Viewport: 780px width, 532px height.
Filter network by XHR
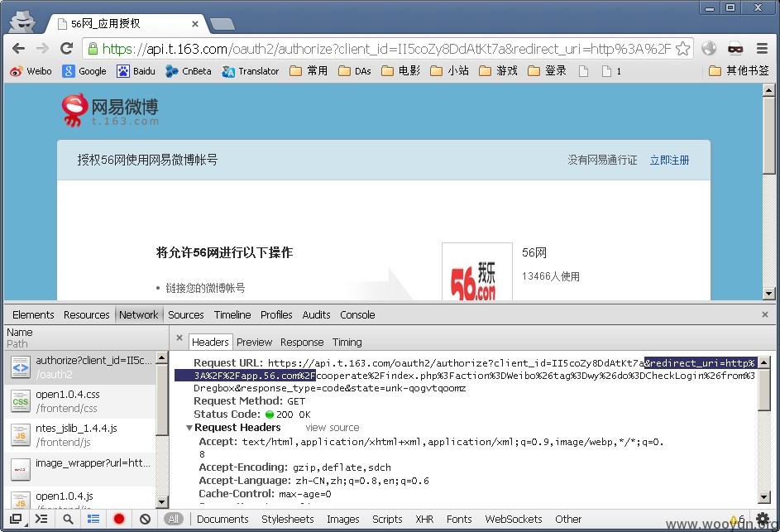point(424,519)
